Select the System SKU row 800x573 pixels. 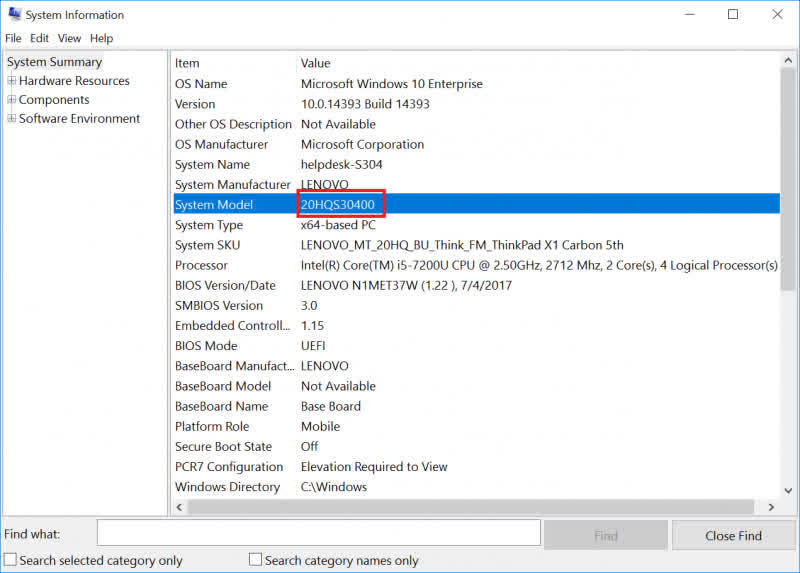477,245
